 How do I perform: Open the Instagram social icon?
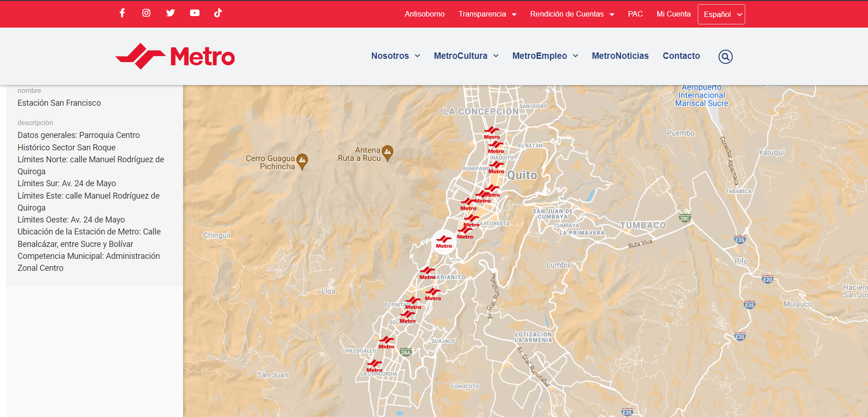tap(146, 13)
